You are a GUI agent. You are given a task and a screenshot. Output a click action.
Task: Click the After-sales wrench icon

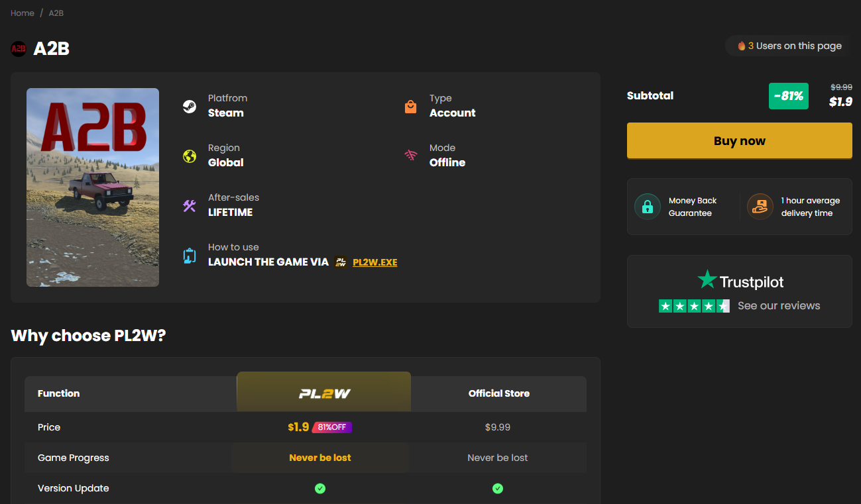[190, 206]
